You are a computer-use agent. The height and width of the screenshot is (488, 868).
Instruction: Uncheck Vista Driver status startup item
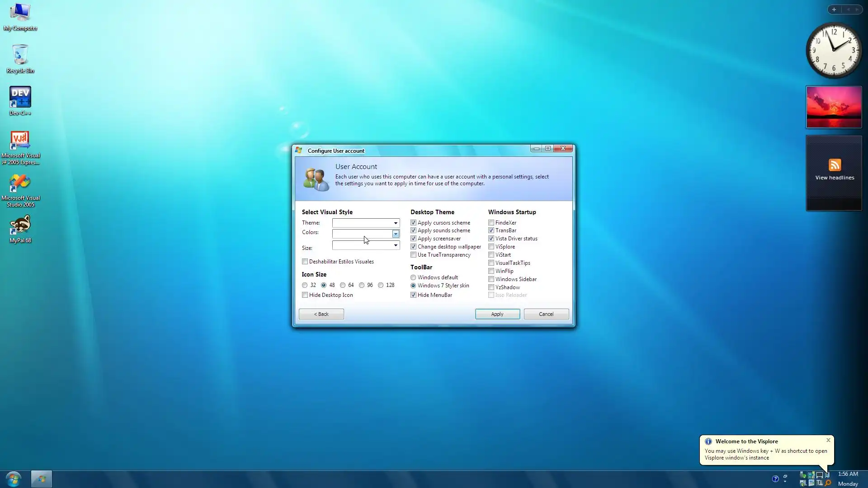pos(491,239)
